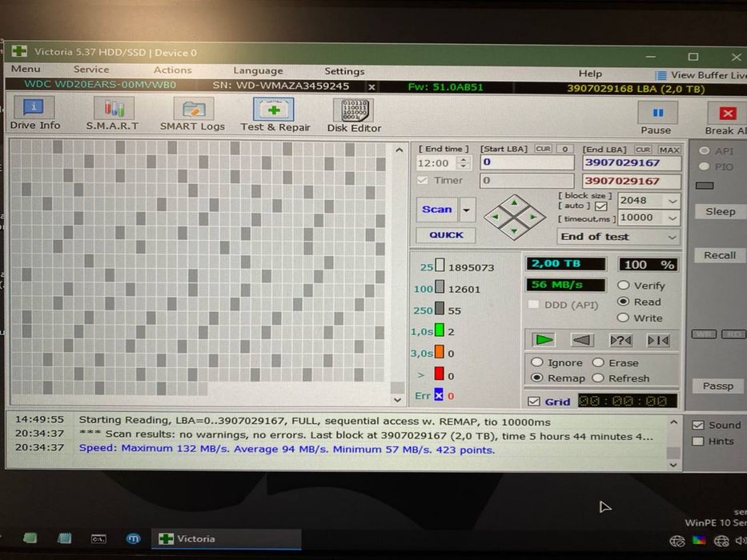The width and height of the screenshot is (747, 560).
Task: Click the Sleep button
Action: point(720,211)
